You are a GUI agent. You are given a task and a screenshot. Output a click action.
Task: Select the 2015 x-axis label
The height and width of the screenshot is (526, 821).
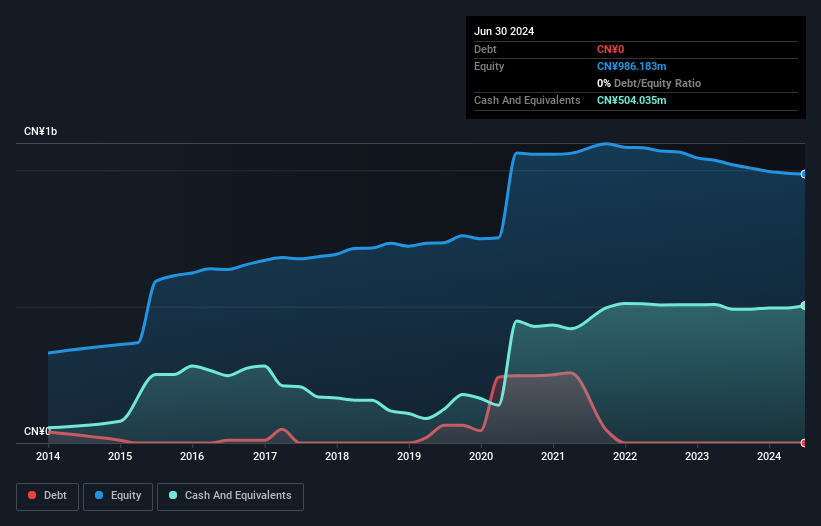pos(120,456)
